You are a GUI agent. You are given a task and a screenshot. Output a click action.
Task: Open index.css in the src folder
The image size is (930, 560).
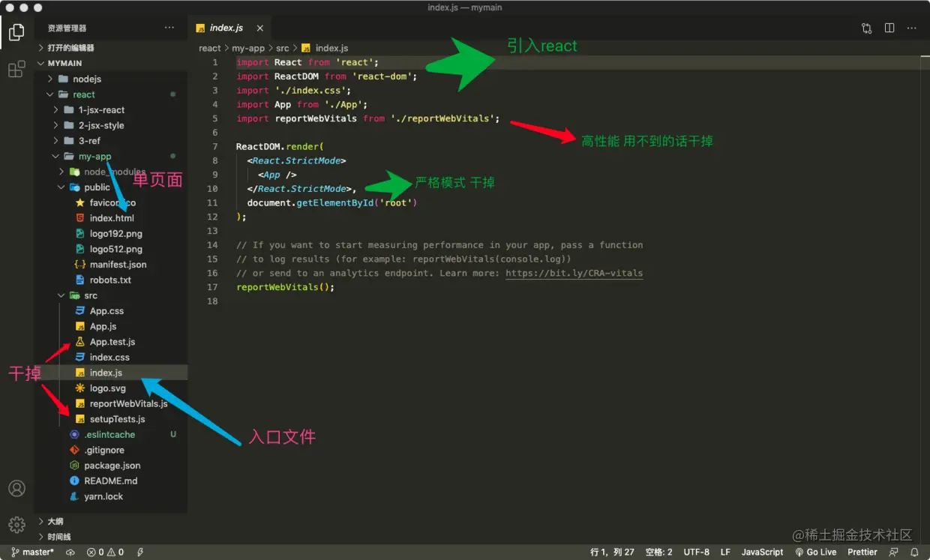[x=111, y=358]
